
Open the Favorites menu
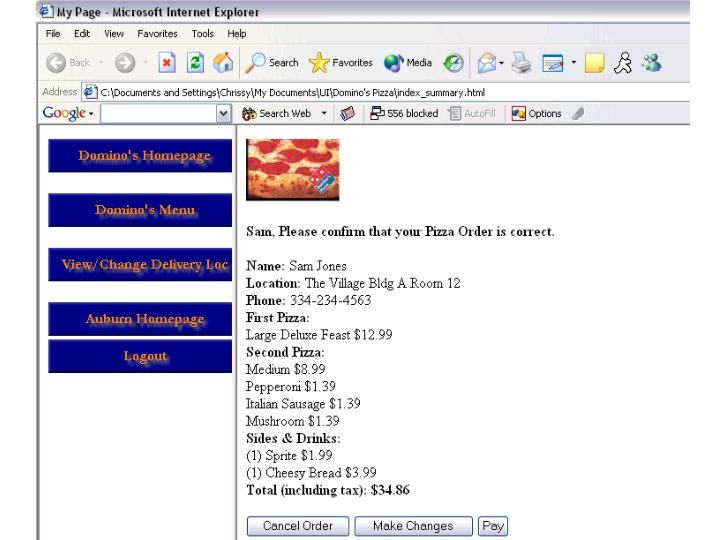pos(157,34)
